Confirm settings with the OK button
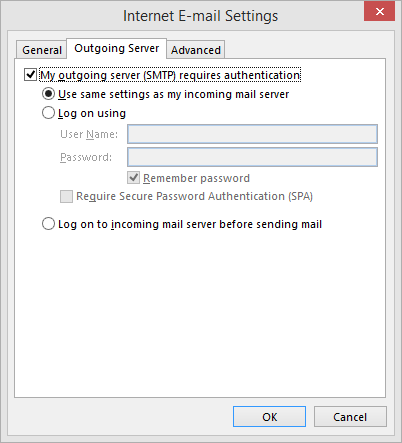 pos(269,417)
